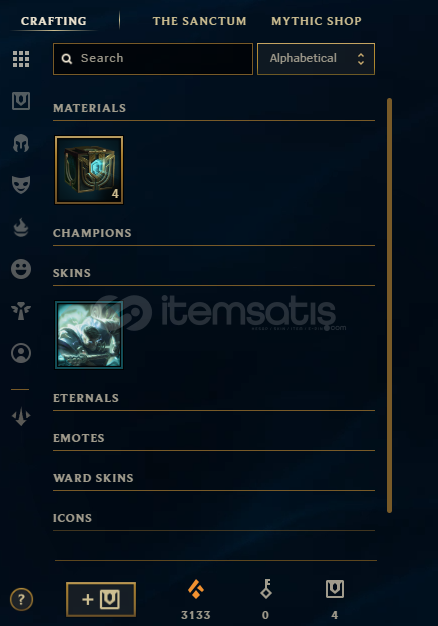Filter loot by chests icon in sidebar
This screenshot has height=626, width=438.
[21, 101]
